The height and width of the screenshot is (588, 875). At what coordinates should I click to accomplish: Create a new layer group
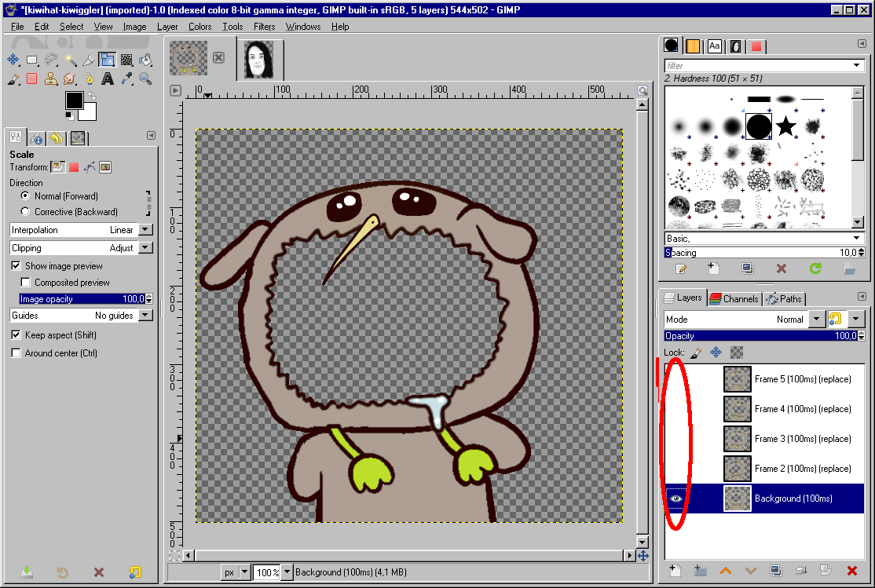click(x=701, y=571)
